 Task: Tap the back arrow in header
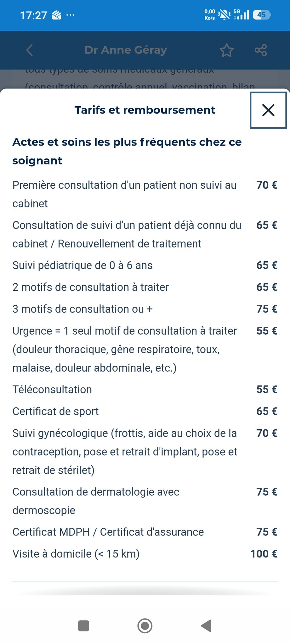30,50
